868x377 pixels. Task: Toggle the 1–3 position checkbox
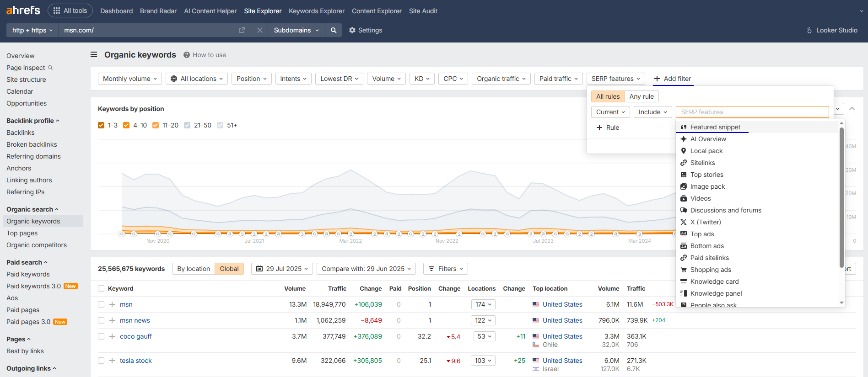coord(101,125)
